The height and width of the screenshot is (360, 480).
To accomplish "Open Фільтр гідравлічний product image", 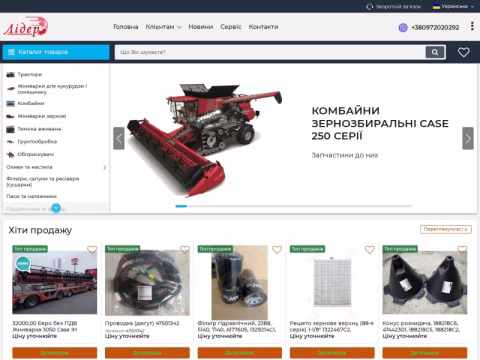I will (240, 283).
